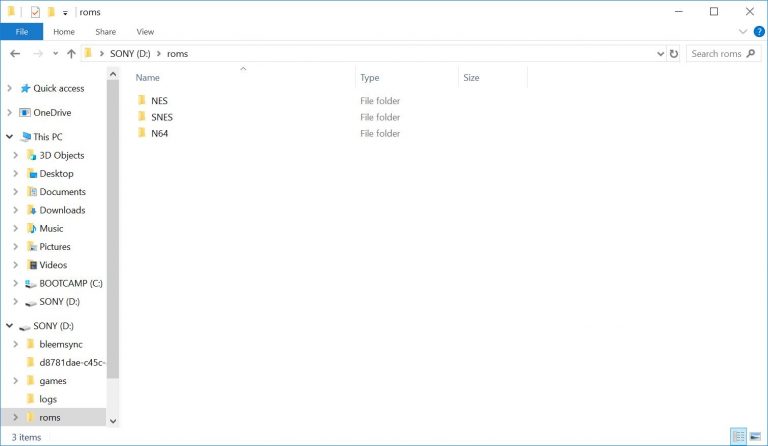Expand the ribbon with the chevron

click(743, 32)
